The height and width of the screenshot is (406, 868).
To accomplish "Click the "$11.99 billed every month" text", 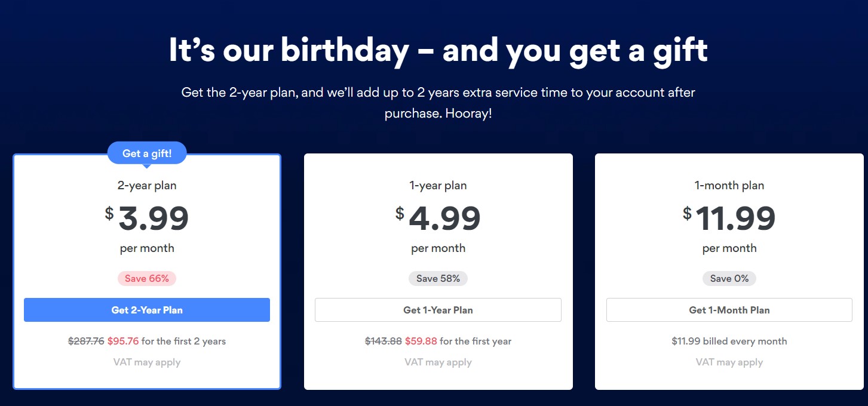I will (729, 342).
